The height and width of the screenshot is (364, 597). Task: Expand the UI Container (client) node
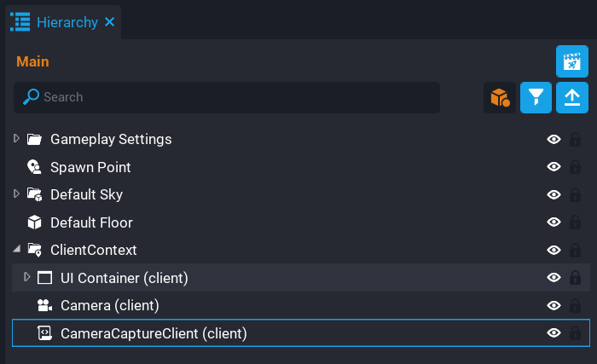[x=27, y=277]
